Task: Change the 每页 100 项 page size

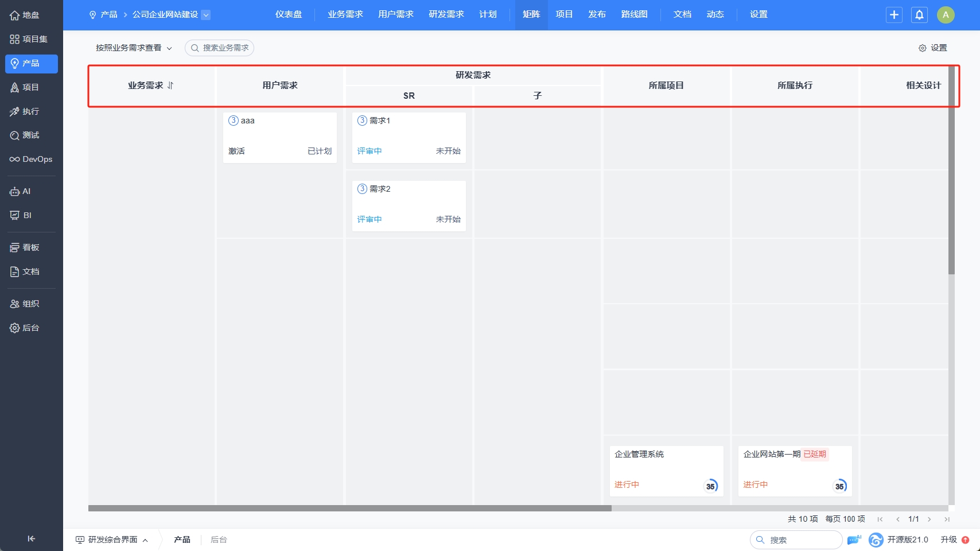Action: pos(845,519)
